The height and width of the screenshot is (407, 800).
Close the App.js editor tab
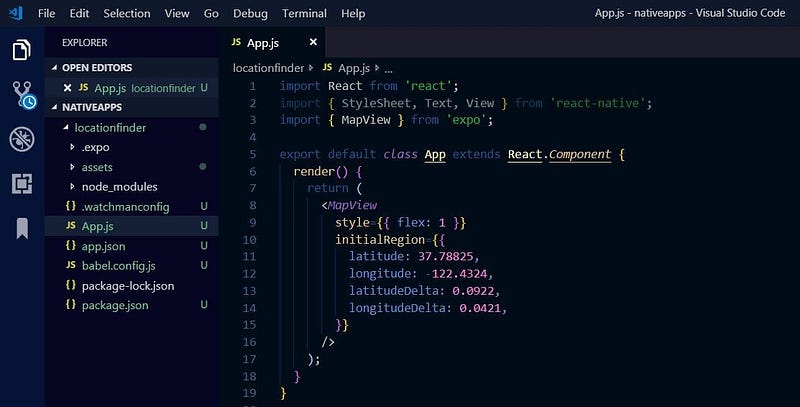(313, 43)
